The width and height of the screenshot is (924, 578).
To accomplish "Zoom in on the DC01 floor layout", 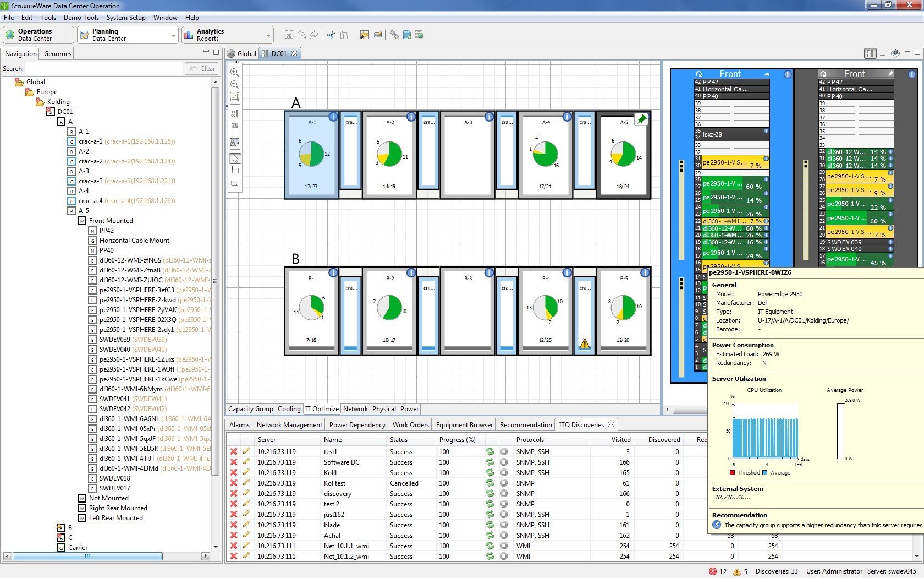I will tap(235, 73).
